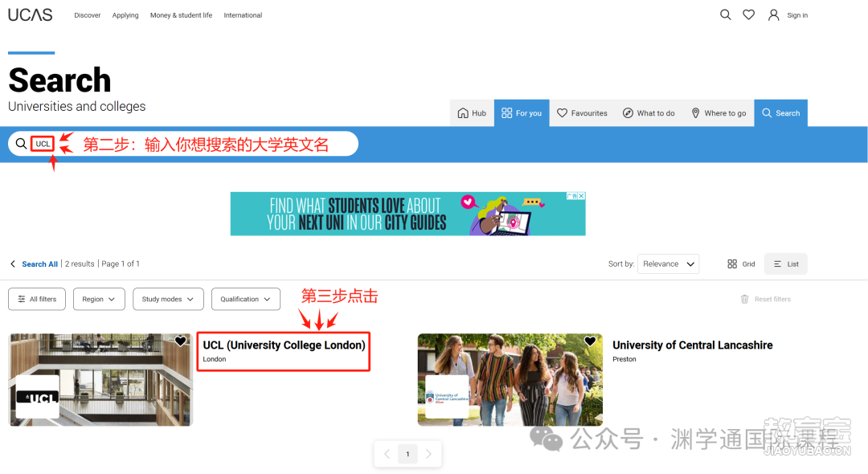Open the Applying menu
Screen dimensions: 868x474
pyautogui.click(x=125, y=15)
